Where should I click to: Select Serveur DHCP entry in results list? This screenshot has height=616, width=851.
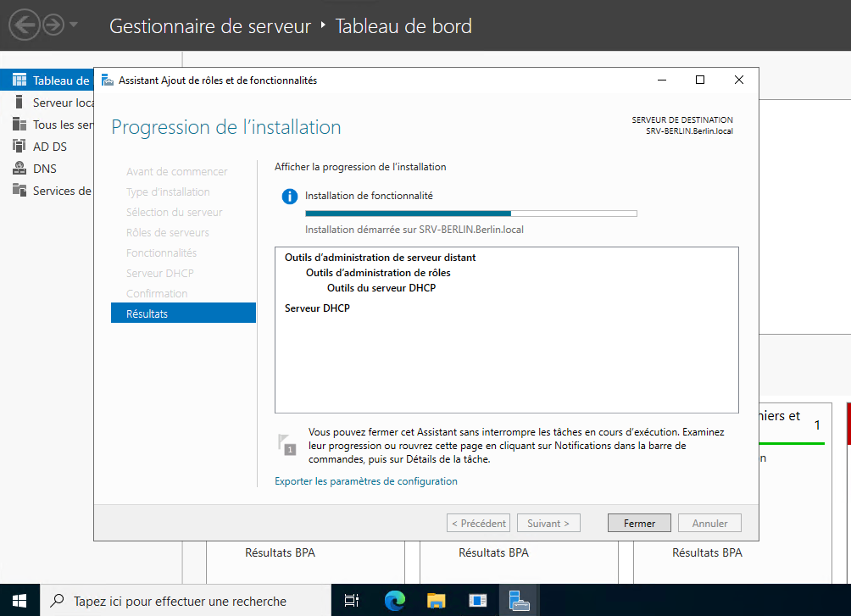[317, 308]
